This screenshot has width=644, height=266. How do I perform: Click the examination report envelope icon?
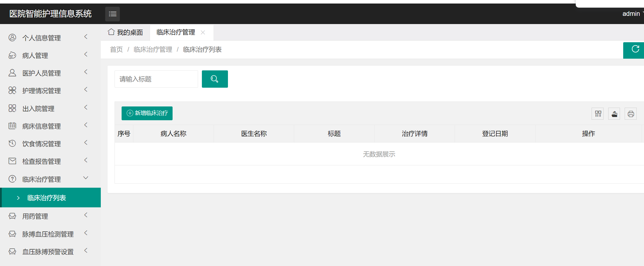[x=12, y=161]
